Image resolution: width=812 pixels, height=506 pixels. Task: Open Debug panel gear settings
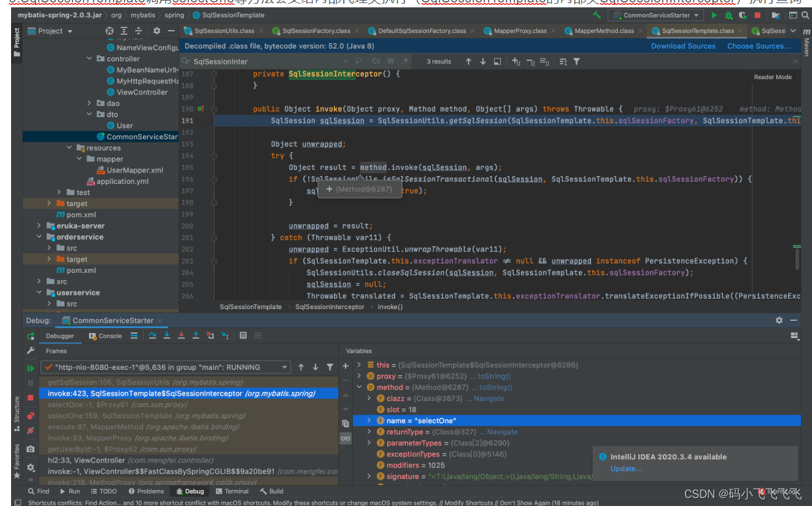779,320
